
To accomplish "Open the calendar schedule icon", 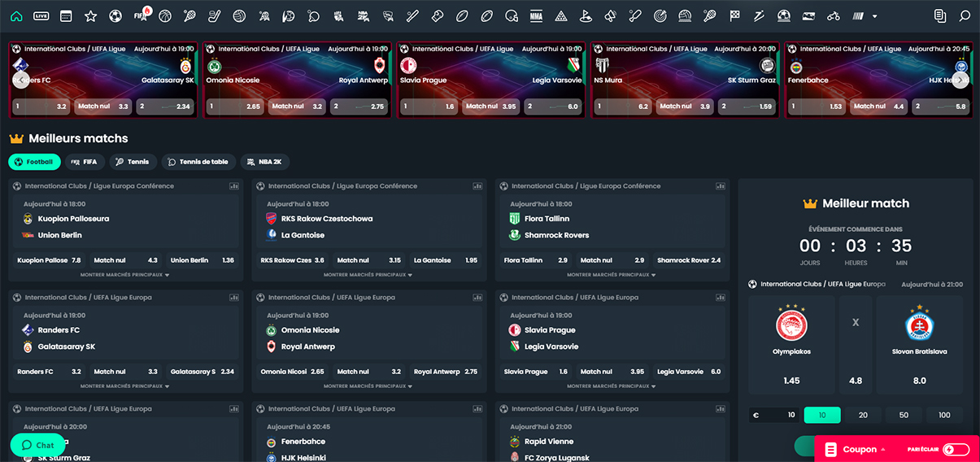I will (x=66, y=15).
